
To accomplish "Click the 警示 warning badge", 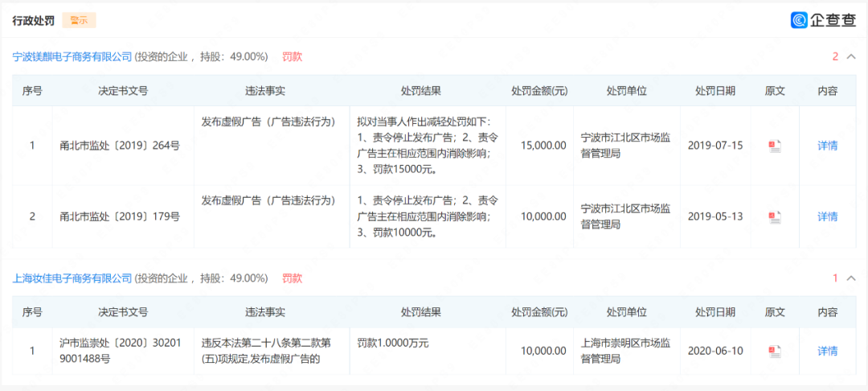I will [79, 20].
